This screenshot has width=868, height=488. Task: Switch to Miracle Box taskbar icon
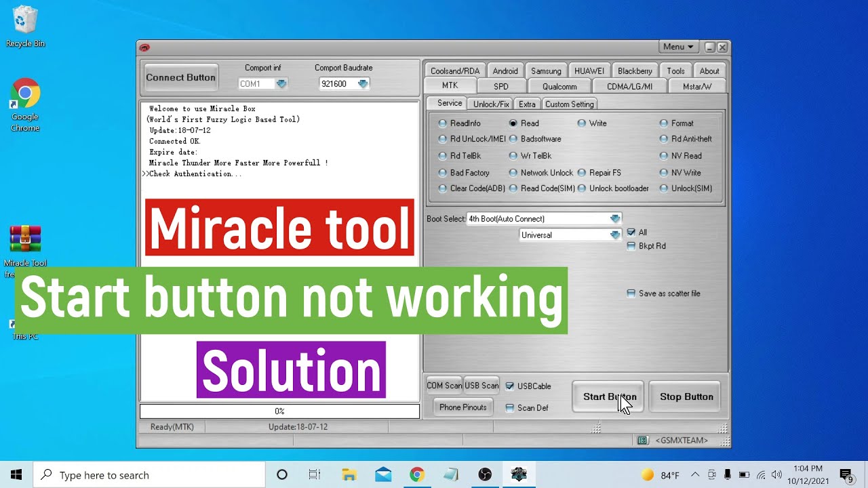coord(519,474)
